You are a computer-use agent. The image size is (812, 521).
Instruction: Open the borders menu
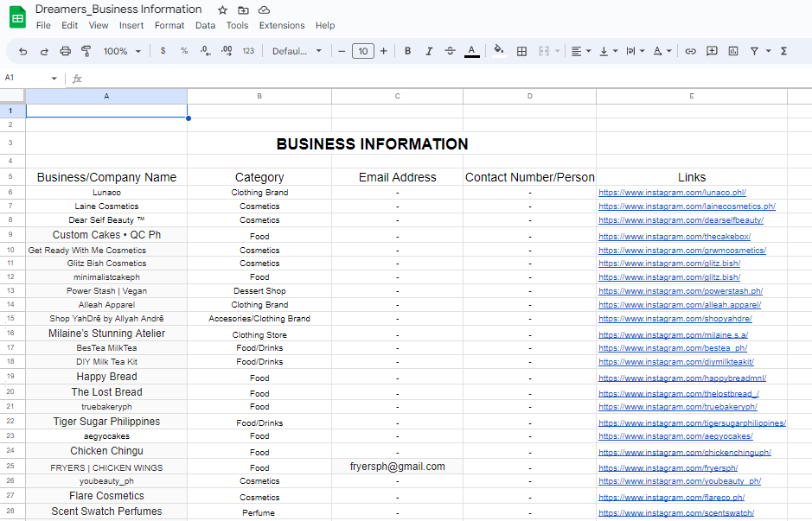[x=522, y=51]
